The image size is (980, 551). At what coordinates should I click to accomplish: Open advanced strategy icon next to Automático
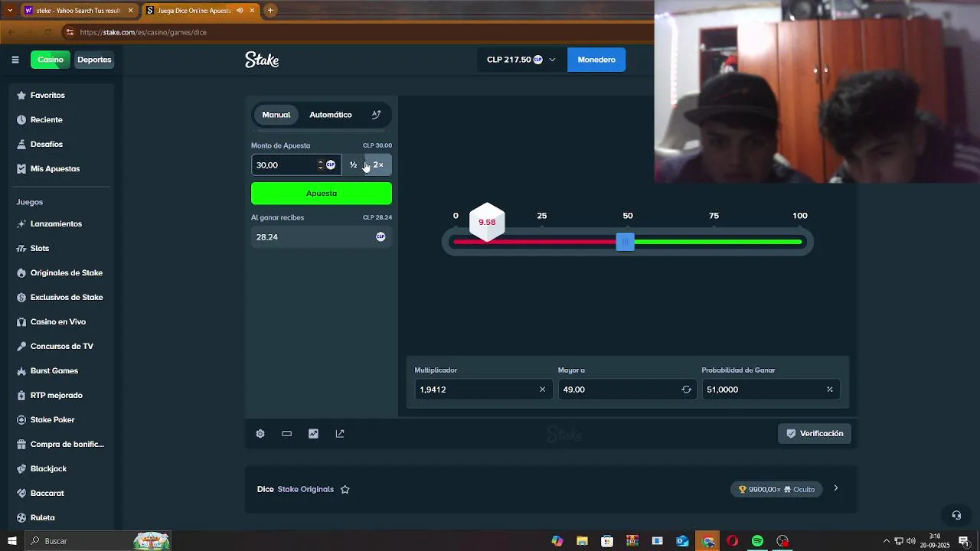coord(376,115)
